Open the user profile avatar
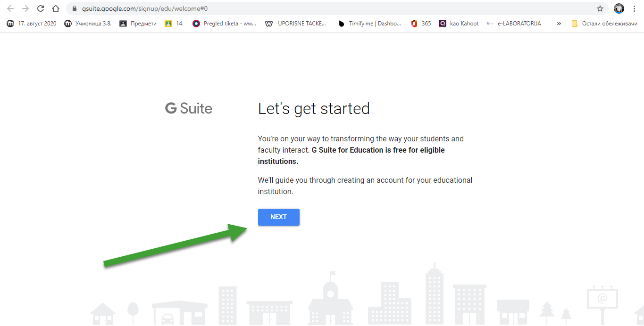 [x=619, y=8]
